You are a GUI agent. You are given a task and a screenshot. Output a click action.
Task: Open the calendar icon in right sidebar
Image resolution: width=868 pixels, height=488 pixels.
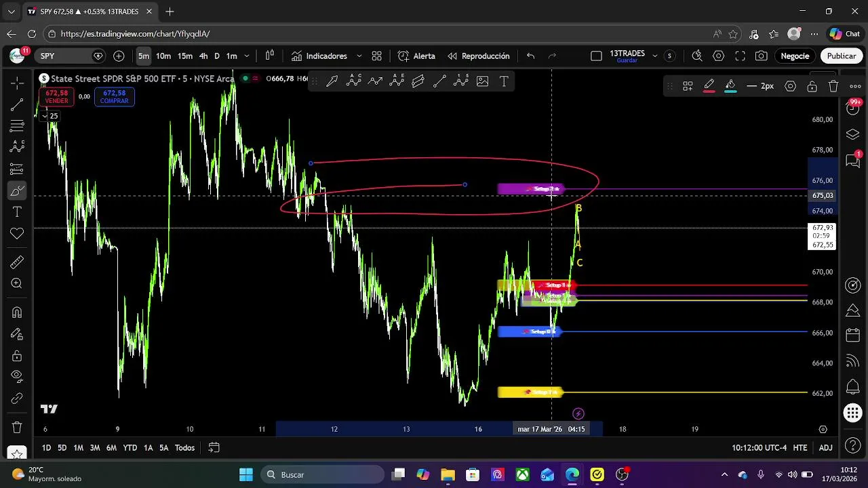(x=853, y=335)
